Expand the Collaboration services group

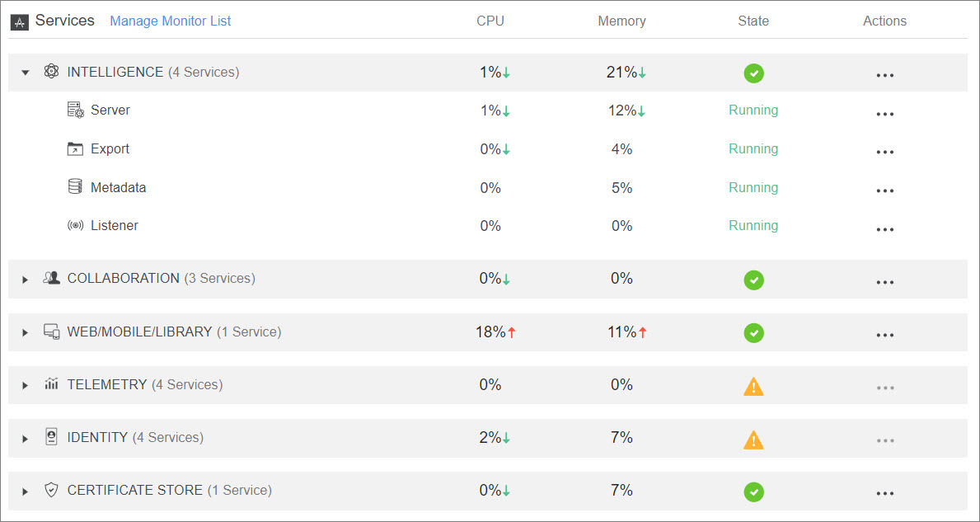[26, 280]
